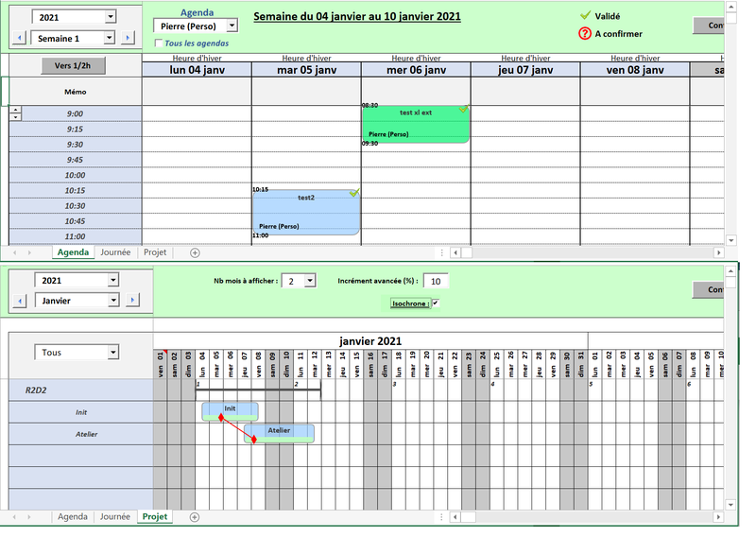The height and width of the screenshot is (537, 756).
Task: Go to next month beside Janvier
Action: [132, 301]
